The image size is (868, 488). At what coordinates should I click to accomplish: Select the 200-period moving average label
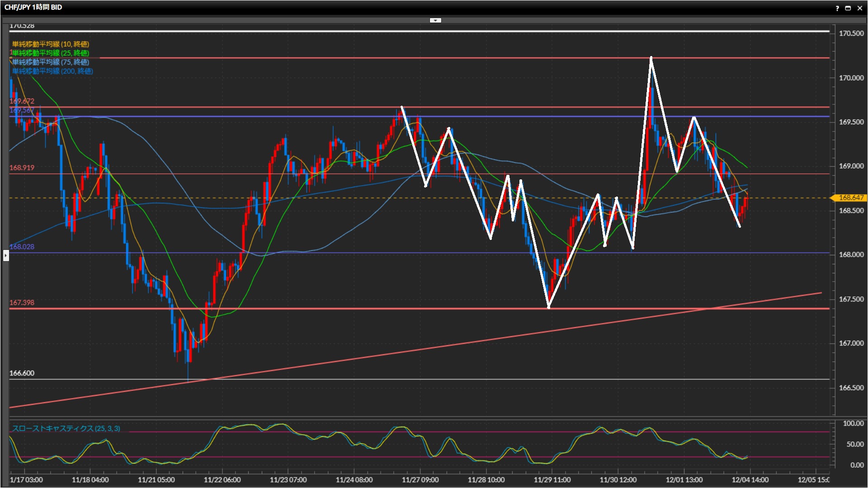tap(52, 71)
